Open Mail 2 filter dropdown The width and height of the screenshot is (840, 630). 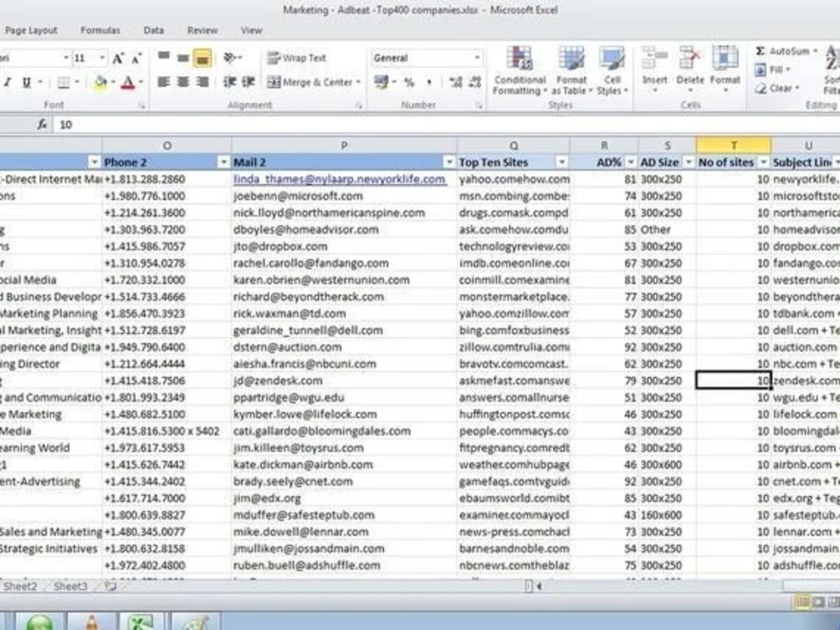coord(449,162)
